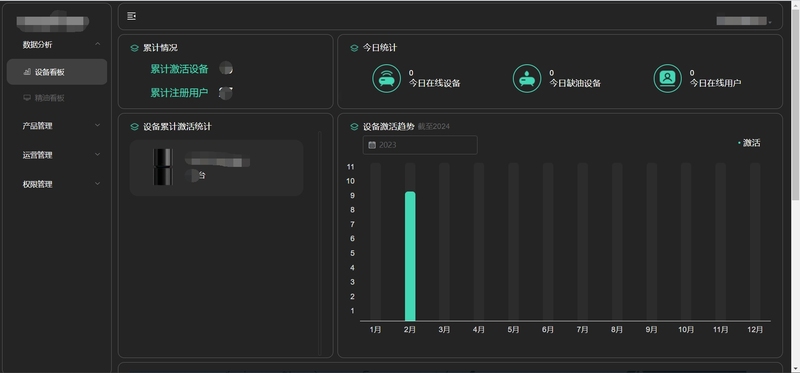800x373 pixels.
Task: Click the 截至2024 caption text
Action: (434, 127)
